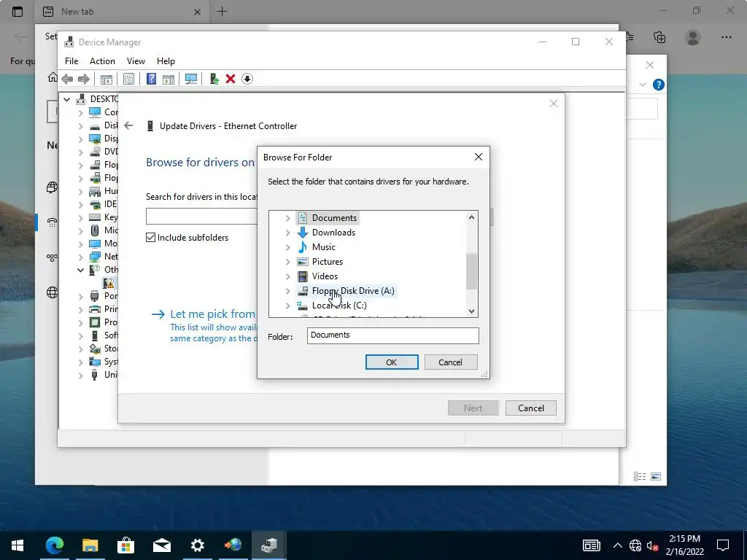Open Microsoft Store from the taskbar
Image resolution: width=747 pixels, height=560 pixels.
click(x=125, y=545)
